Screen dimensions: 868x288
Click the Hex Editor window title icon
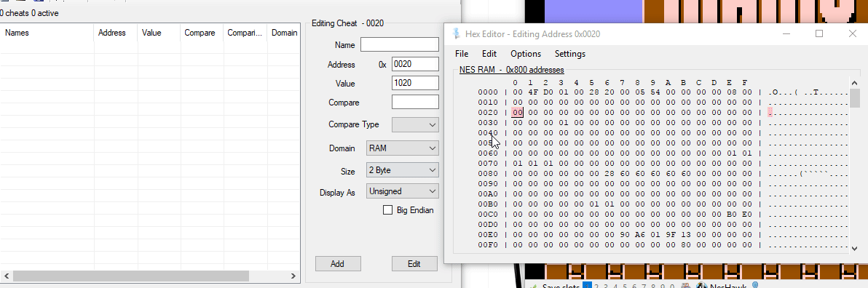click(x=456, y=33)
